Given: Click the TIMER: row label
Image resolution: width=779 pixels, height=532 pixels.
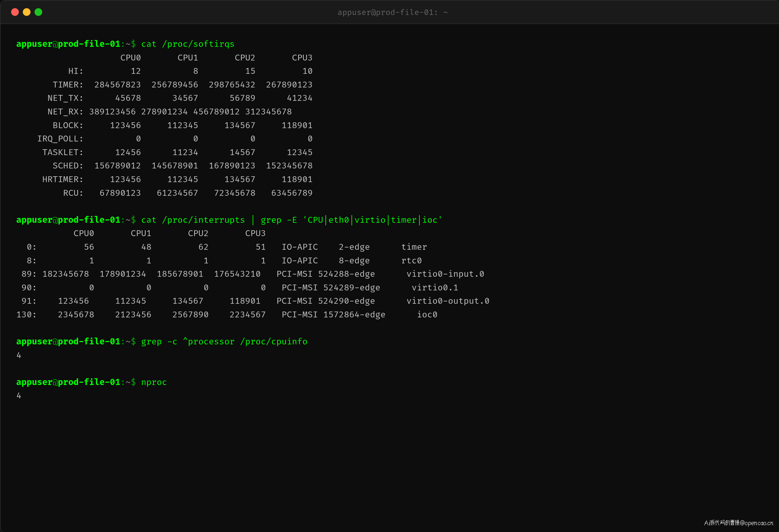Looking at the screenshot, I should (x=68, y=85).
